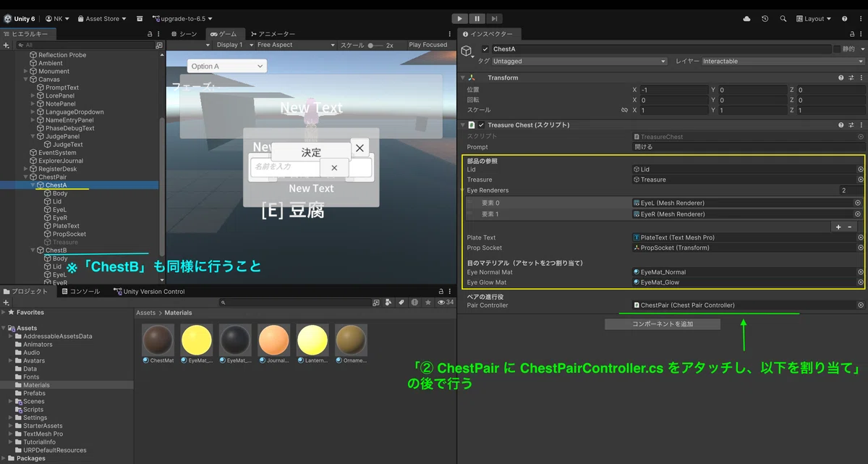
Task: Open the コンソール (Console) tab
Action: point(81,292)
